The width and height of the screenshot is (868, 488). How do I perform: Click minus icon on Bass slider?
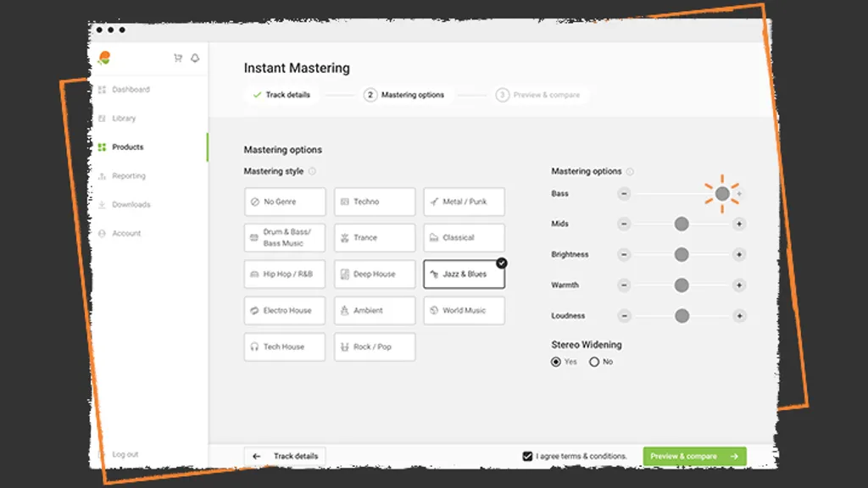click(624, 194)
